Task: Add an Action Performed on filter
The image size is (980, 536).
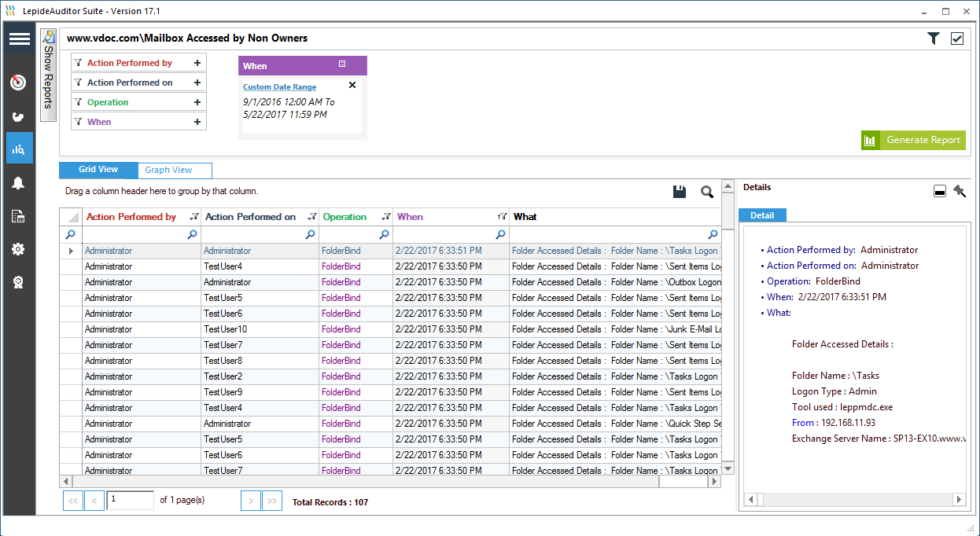Action: click(x=197, y=83)
